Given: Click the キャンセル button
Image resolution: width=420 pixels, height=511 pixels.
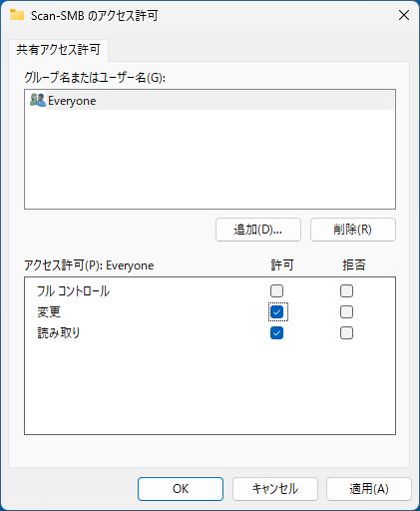Looking at the screenshot, I should coord(275,489).
